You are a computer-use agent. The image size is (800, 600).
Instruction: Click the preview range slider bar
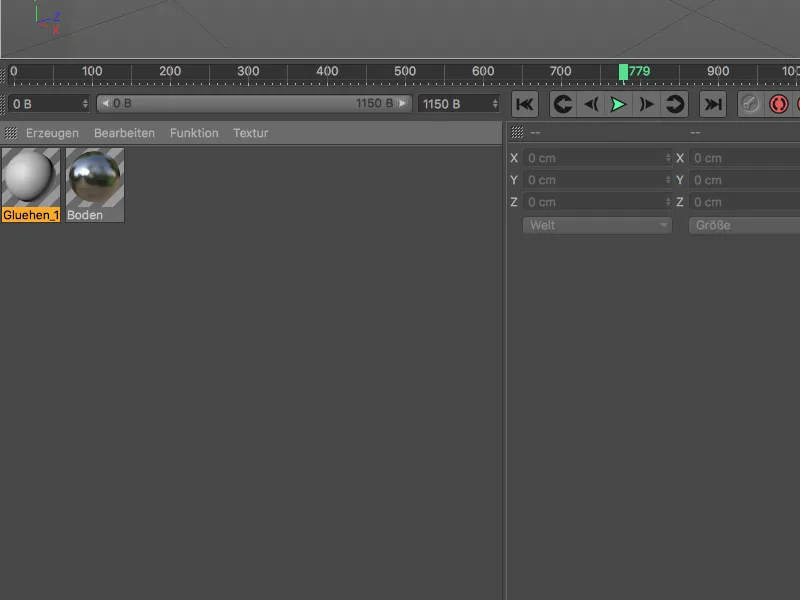point(254,104)
